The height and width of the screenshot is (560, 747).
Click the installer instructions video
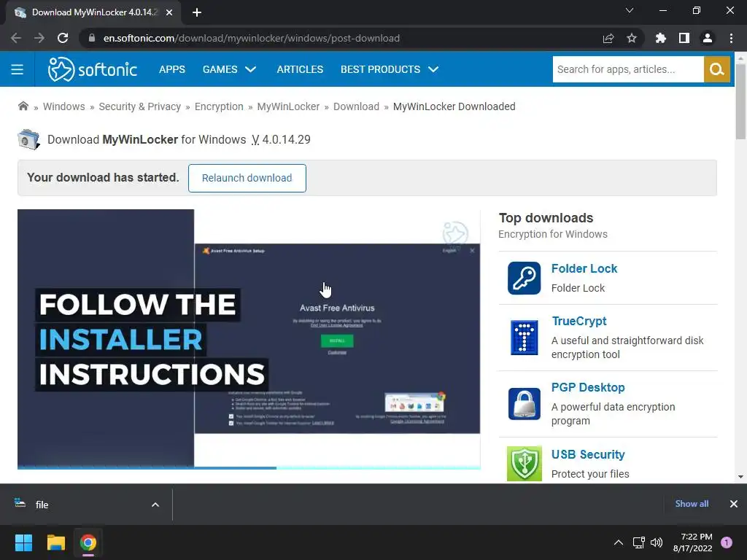(x=249, y=338)
